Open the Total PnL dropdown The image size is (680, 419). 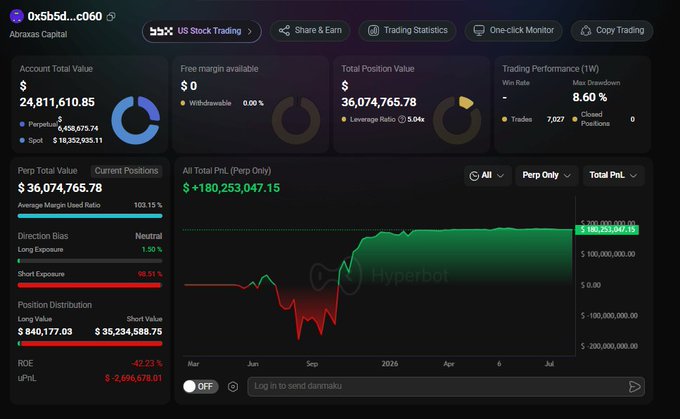click(613, 175)
